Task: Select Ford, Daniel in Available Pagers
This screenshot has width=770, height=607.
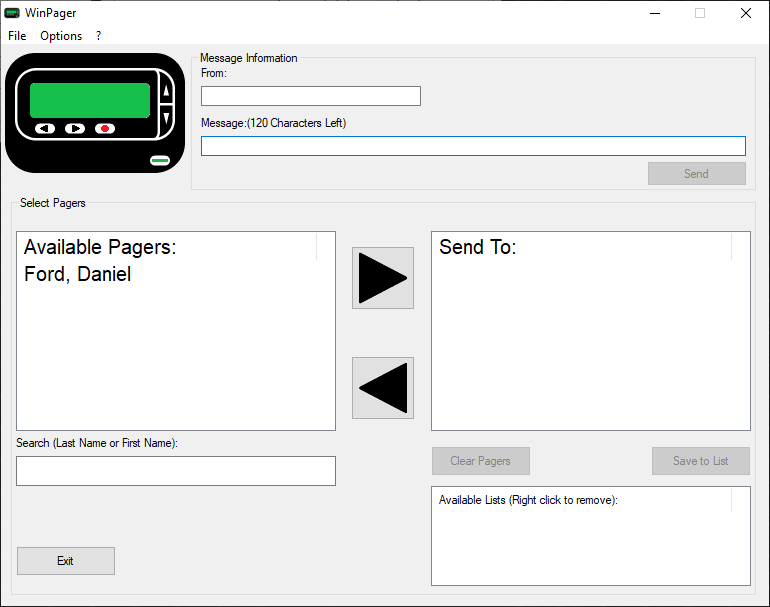Action: coord(78,275)
